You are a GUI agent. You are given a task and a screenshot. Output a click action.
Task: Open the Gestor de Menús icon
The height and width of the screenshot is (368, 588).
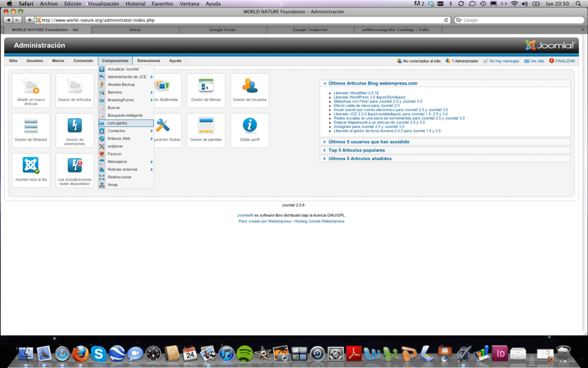point(206,90)
